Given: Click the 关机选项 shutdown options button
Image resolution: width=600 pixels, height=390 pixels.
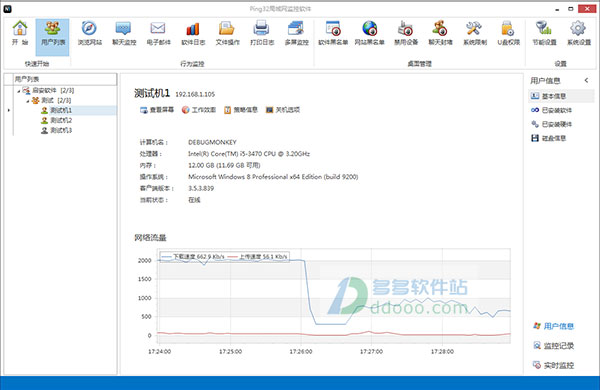Looking at the screenshot, I should pyautogui.click(x=283, y=110).
